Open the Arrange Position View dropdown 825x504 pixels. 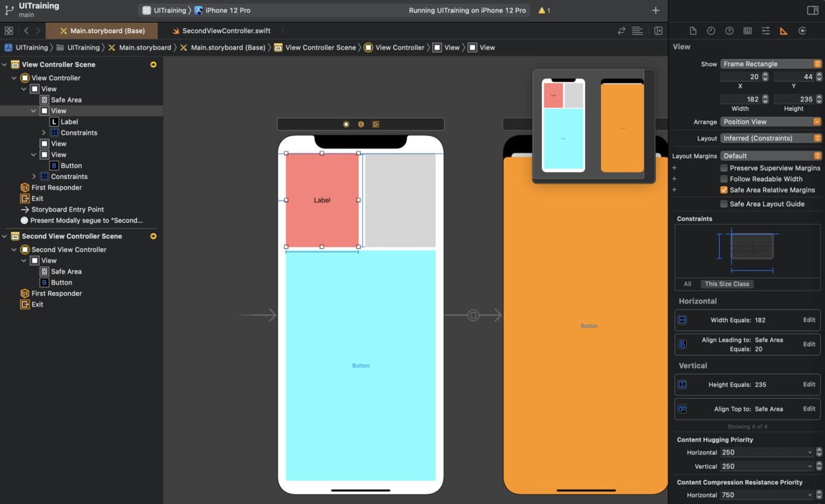(x=771, y=122)
